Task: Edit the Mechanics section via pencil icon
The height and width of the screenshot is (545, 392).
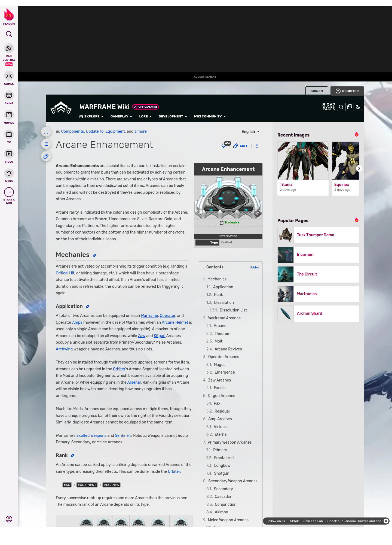Action: [94, 255]
